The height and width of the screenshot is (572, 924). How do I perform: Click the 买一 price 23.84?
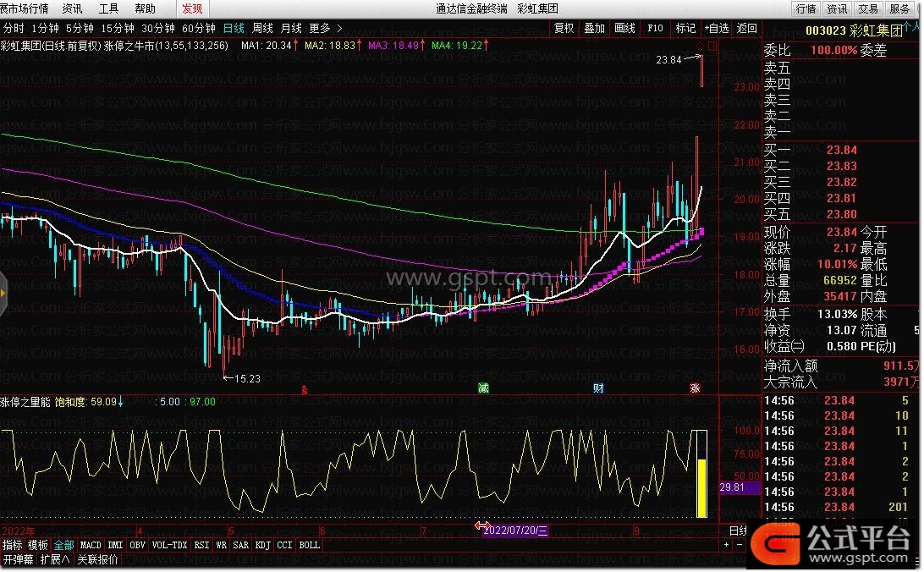click(841, 150)
